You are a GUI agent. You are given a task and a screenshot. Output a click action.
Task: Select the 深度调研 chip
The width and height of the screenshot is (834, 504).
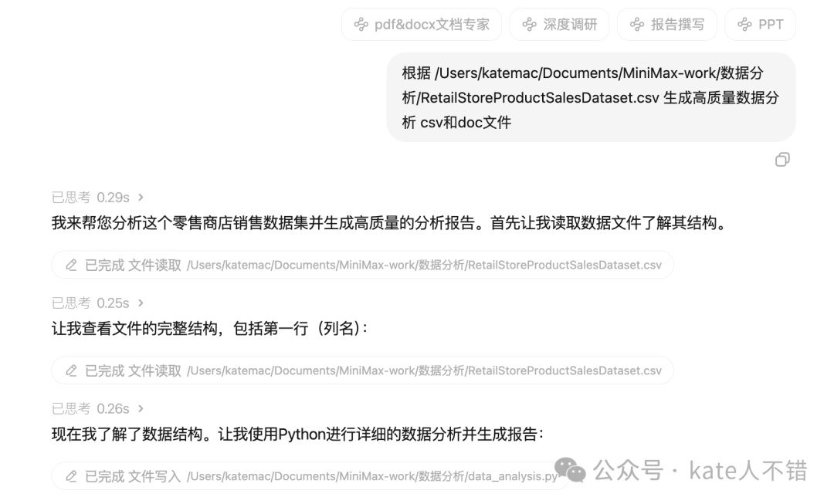coord(560,25)
